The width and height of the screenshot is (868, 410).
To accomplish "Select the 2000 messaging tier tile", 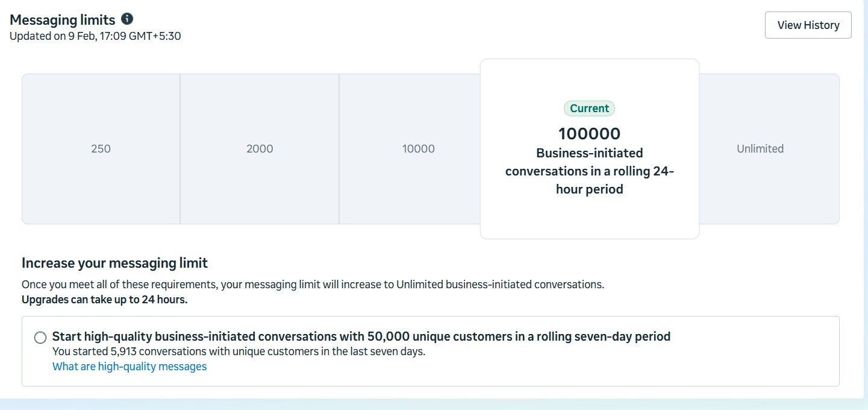I will click(x=259, y=148).
